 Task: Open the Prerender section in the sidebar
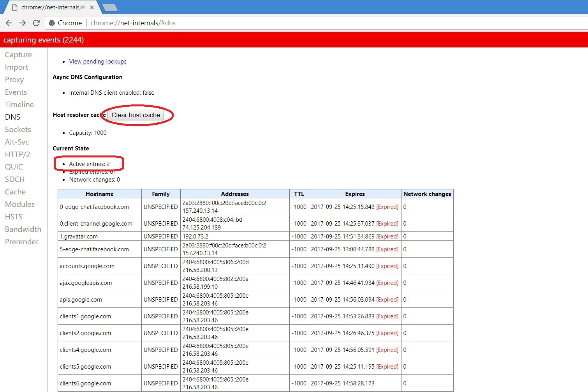(22, 242)
